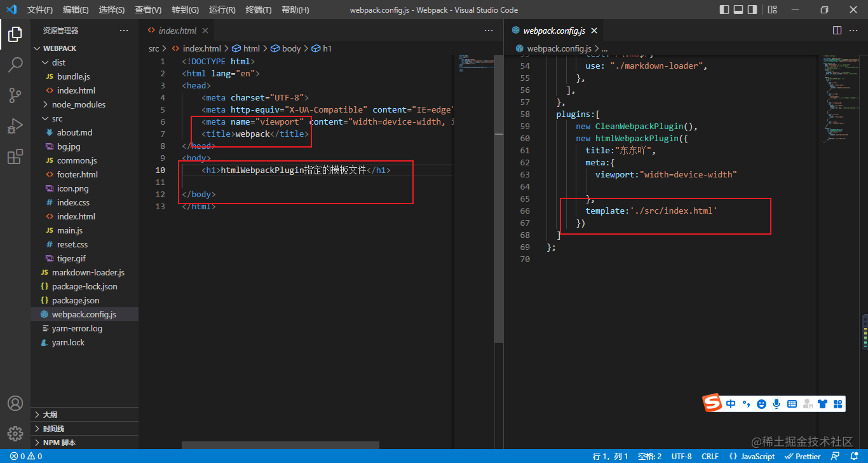The image size is (868, 463).
Task: Click the Sogou input method S logo
Action: 712,403
